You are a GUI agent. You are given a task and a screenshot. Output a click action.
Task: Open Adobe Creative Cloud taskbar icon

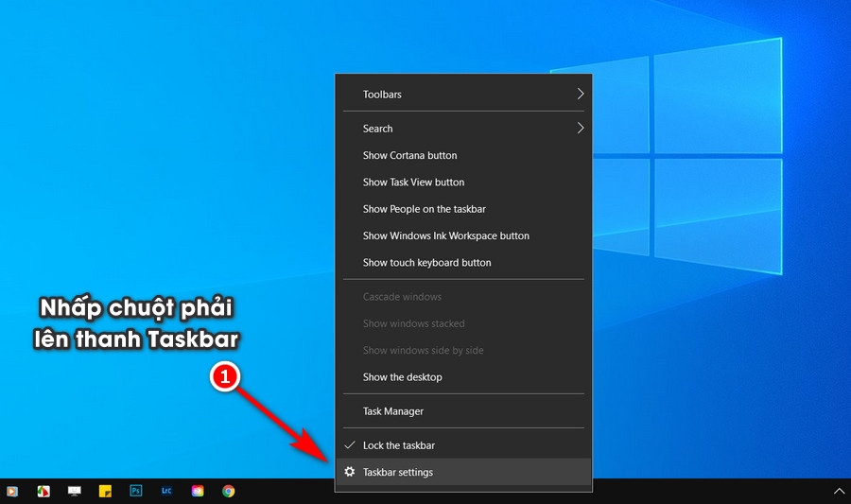pos(198,491)
